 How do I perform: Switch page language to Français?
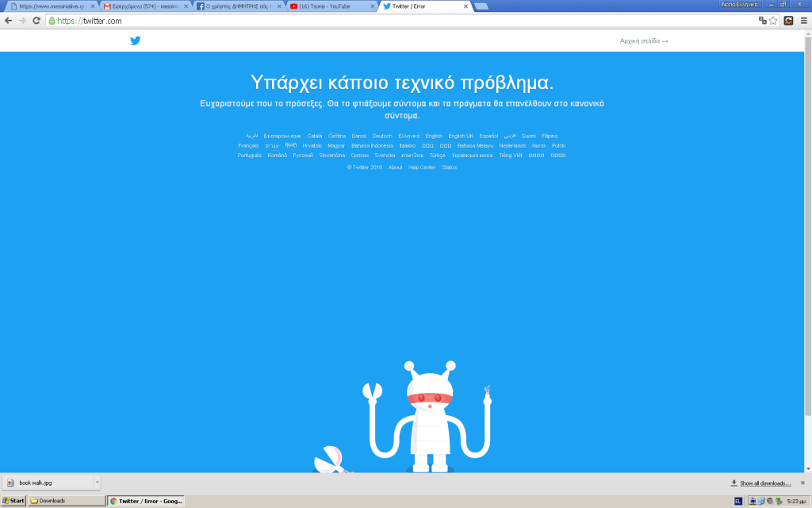point(248,146)
